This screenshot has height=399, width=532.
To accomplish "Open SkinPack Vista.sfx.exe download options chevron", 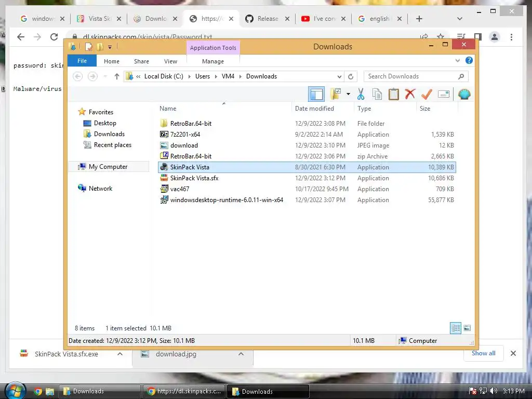I will coord(120,354).
